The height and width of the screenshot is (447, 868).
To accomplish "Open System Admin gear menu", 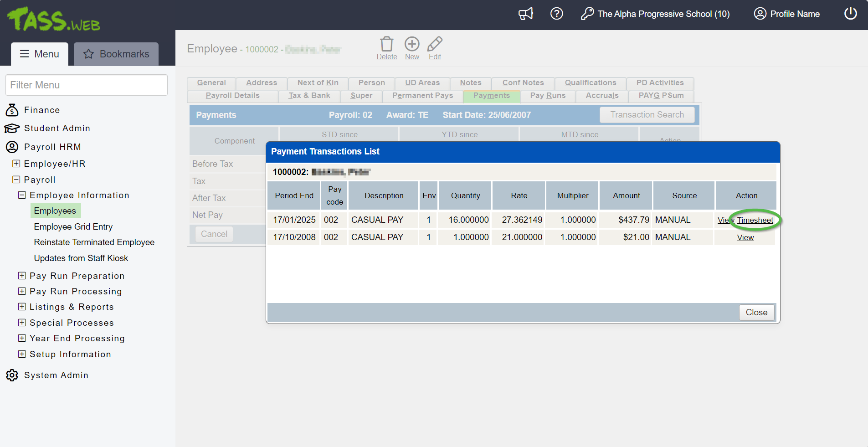I will click(12, 375).
